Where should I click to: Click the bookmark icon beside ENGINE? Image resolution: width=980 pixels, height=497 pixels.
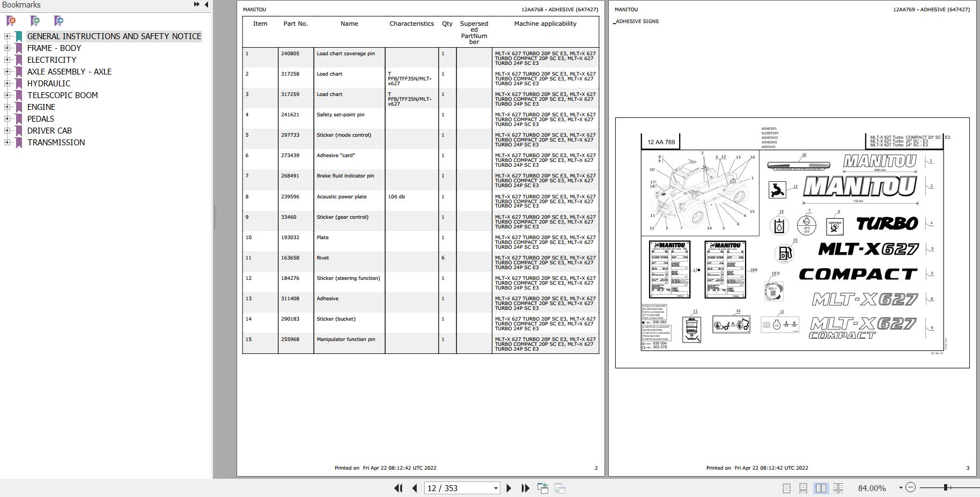tap(19, 107)
